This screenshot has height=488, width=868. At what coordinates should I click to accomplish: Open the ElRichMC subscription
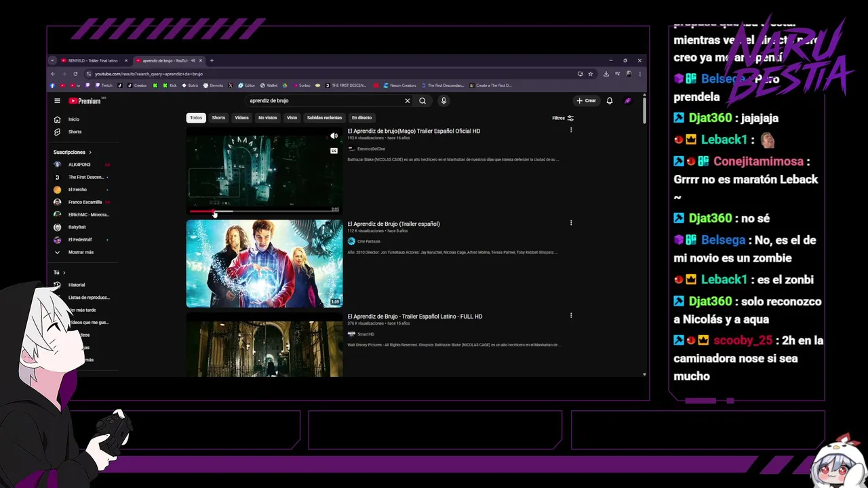click(x=81, y=215)
